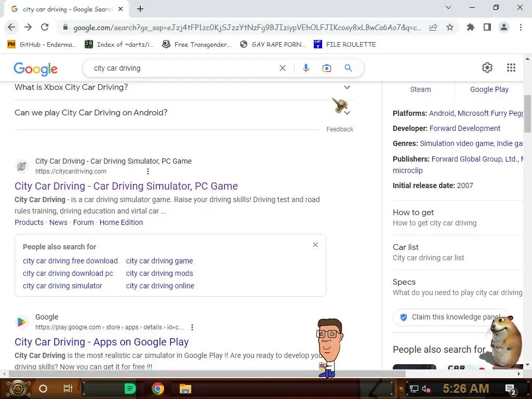
Task: Search city car driving simulator
Action: [62, 286]
